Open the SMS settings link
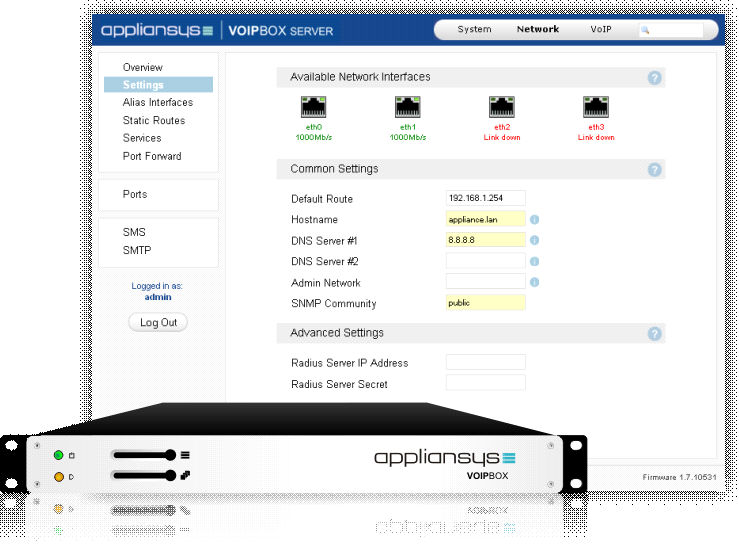 click(134, 232)
